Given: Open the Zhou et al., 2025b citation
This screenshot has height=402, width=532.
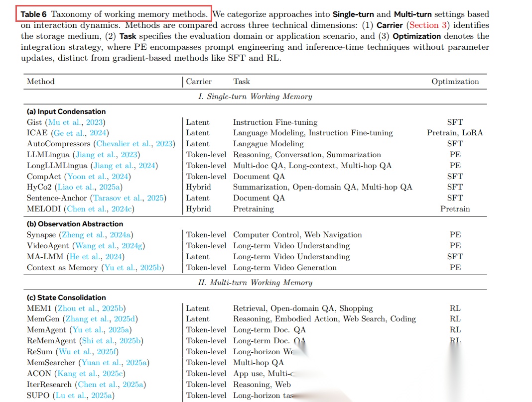Looking at the screenshot, I should tap(90, 308).
